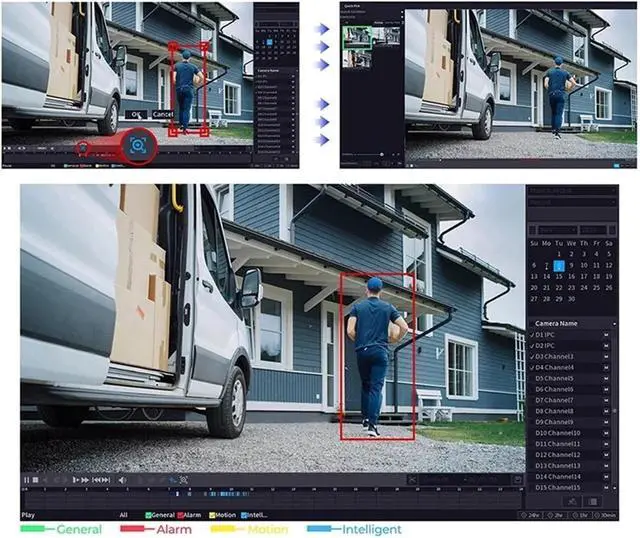Click the stream icon for D3 Channel3
The height and width of the screenshot is (538, 640).
tap(606, 356)
